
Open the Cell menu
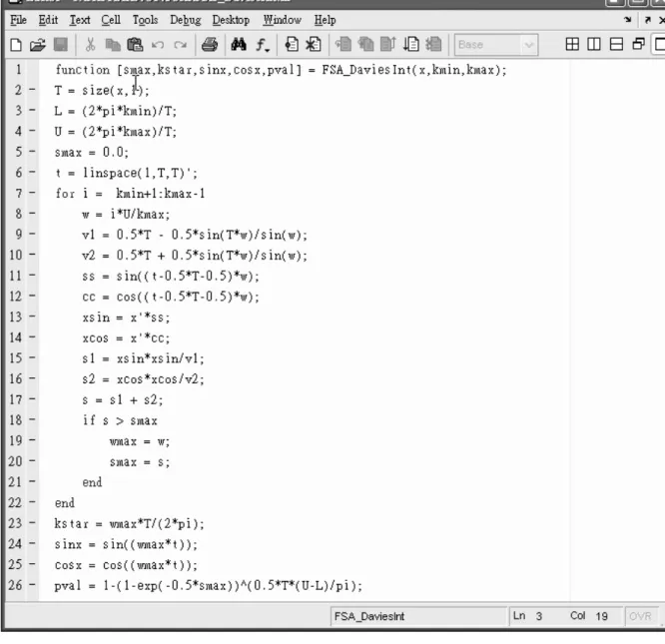point(111,20)
